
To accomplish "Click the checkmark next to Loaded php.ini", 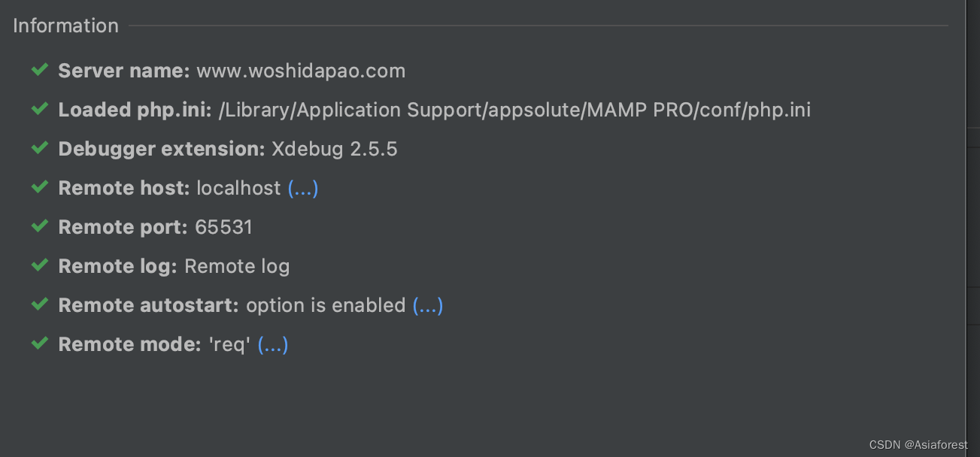I will click(x=39, y=109).
